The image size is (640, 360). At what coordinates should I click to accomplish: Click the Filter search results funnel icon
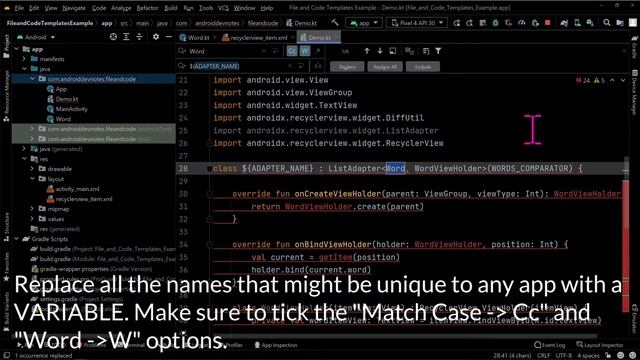438,51
